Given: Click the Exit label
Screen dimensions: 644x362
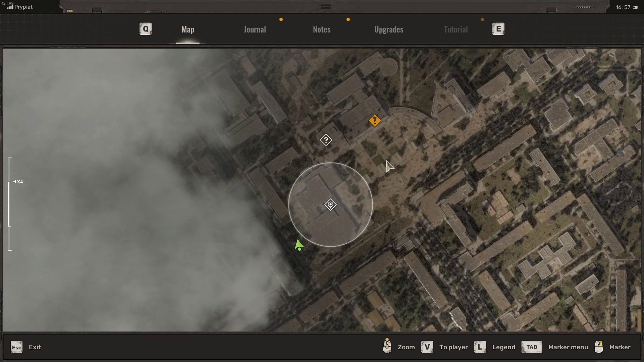Looking at the screenshot, I should tap(35, 347).
